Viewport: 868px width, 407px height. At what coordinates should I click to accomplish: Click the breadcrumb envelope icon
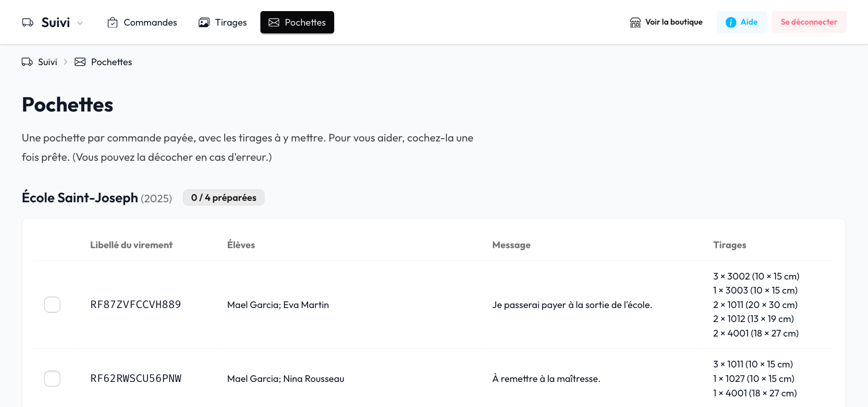[80, 62]
